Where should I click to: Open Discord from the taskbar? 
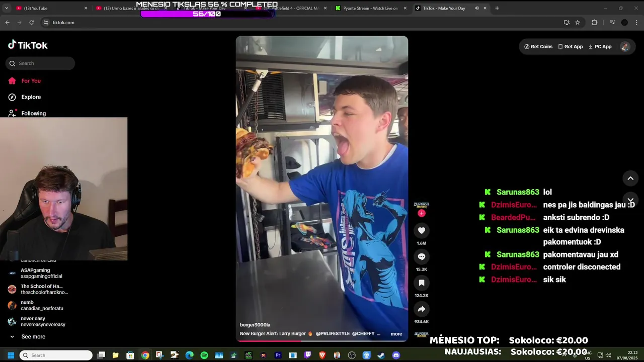396,355
